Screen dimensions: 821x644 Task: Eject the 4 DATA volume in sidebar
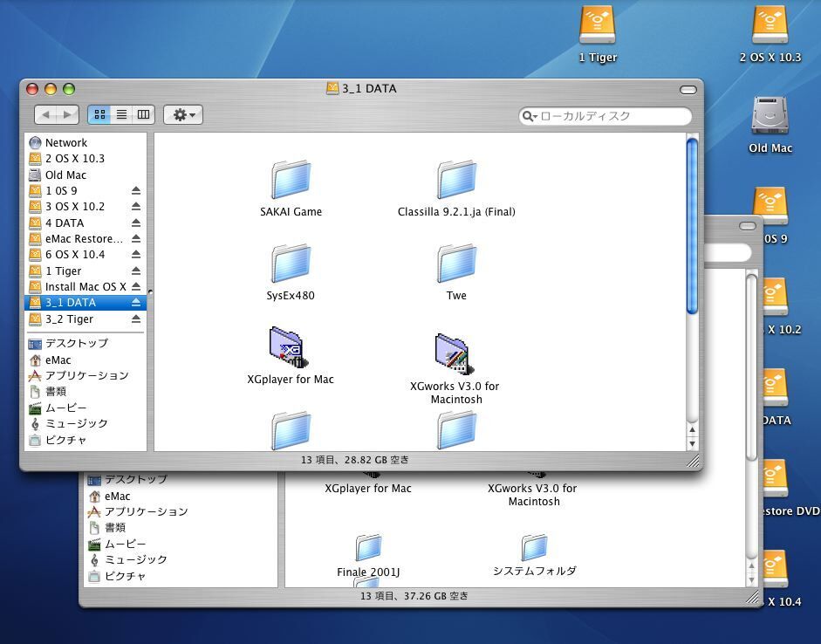[x=136, y=223]
